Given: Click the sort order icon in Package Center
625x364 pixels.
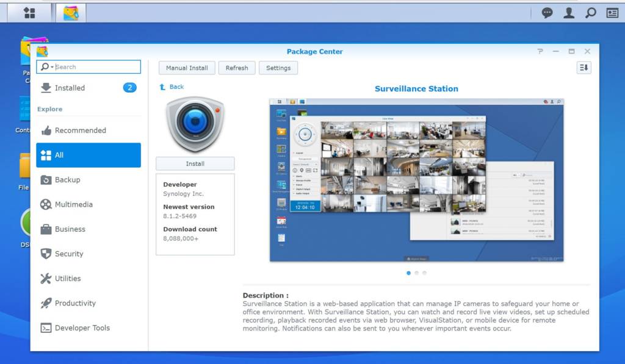Looking at the screenshot, I should (x=583, y=68).
